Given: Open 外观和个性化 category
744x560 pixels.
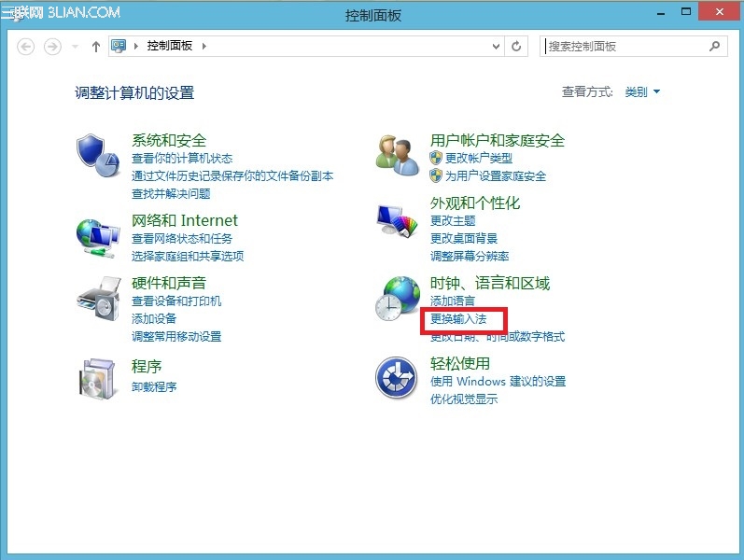Looking at the screenshot, I should tap(475, 203).
